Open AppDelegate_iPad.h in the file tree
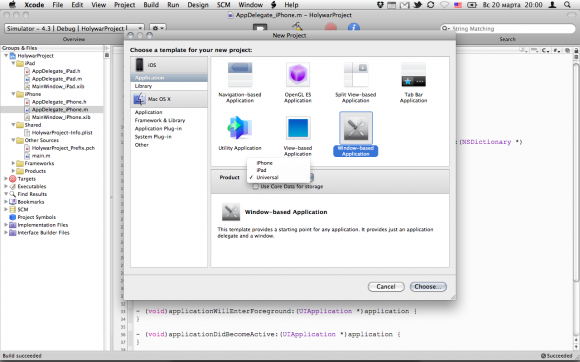 click(55, 71)
